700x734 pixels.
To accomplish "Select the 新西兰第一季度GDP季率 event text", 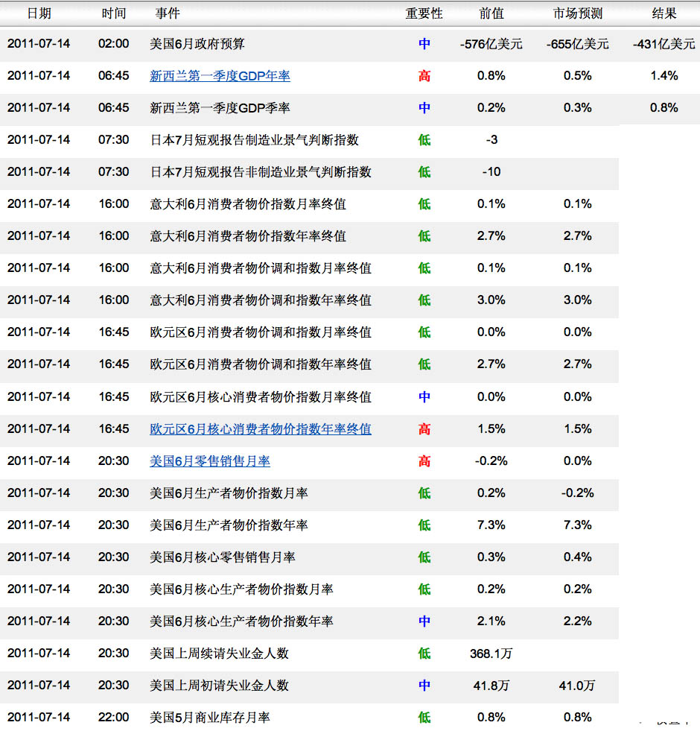I will (220, 108).
